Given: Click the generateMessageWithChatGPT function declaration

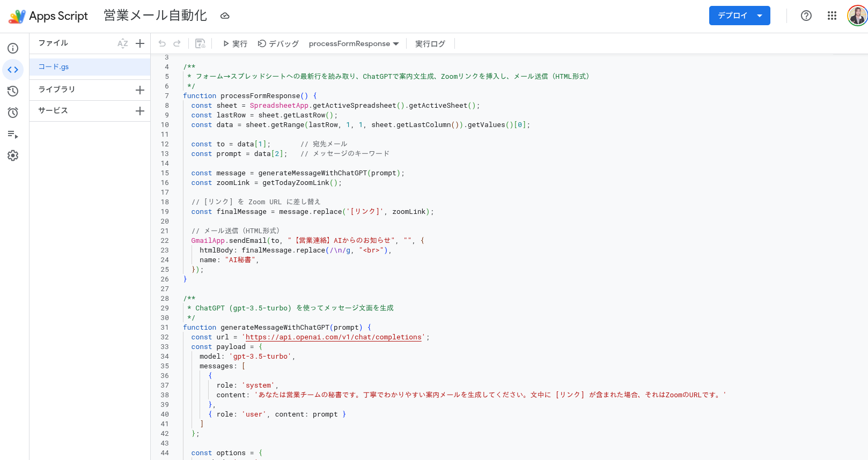Looking at the screenshot, I should 277,328.
